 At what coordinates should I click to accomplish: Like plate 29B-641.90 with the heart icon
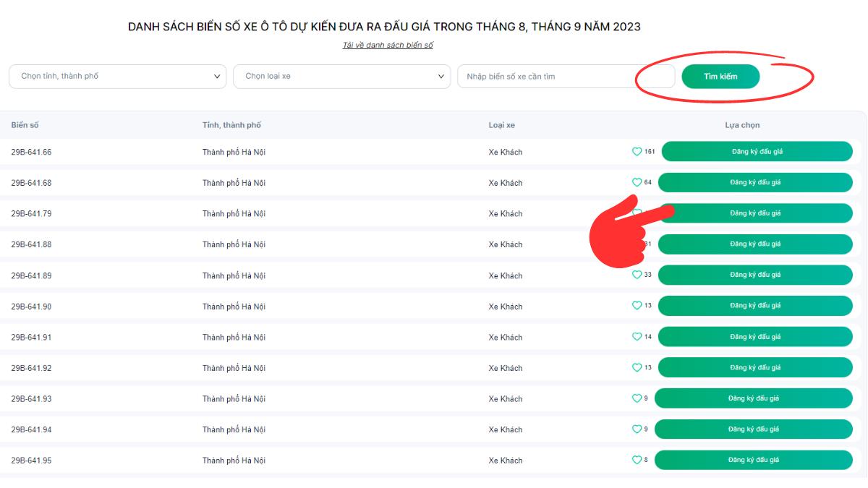(x=637, y=306)
